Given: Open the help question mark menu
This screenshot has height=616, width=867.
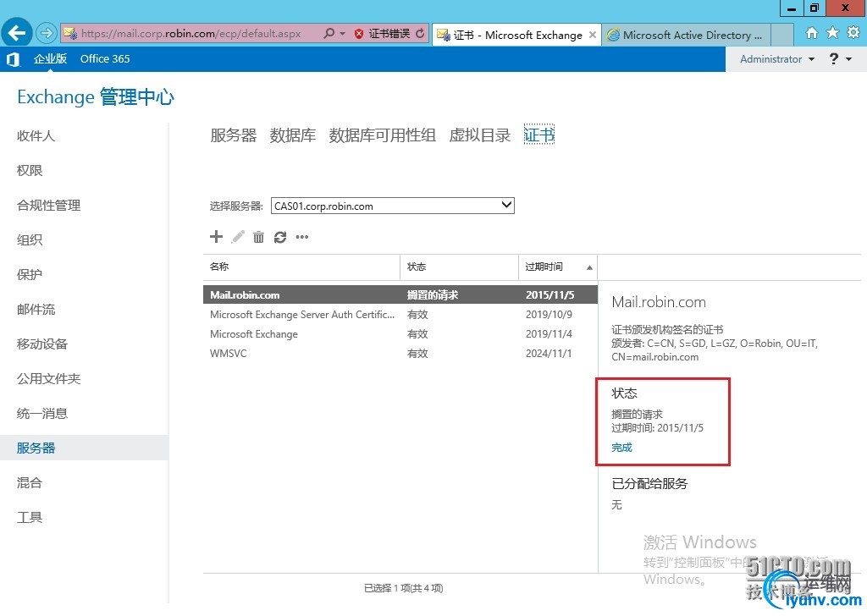Looking at the screenshot, I should pos(834,58).
